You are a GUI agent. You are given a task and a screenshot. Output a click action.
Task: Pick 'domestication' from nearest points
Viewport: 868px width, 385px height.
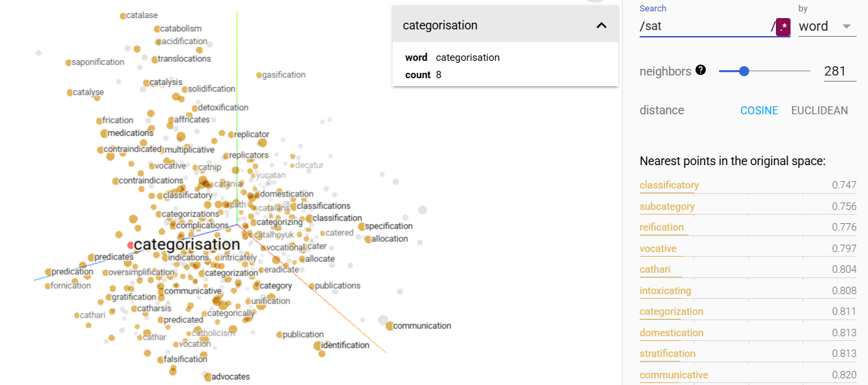(x=671, y=333)
